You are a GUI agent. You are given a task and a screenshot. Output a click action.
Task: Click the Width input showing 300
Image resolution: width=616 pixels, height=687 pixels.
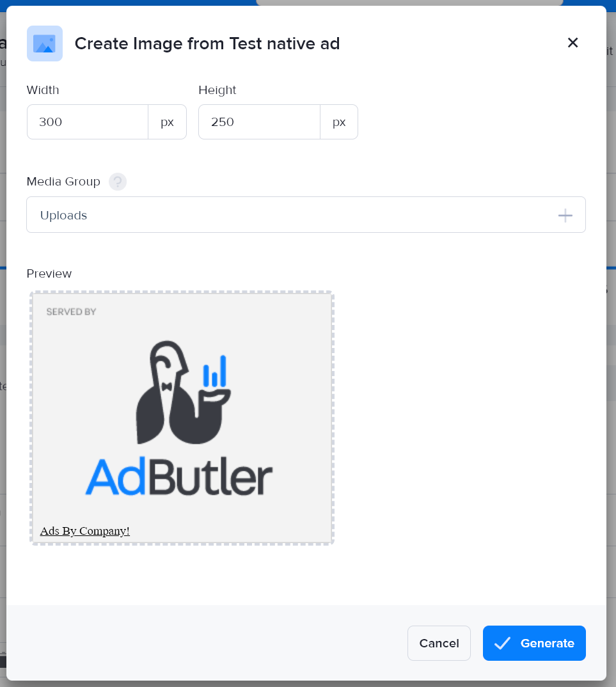pos(88,122)
